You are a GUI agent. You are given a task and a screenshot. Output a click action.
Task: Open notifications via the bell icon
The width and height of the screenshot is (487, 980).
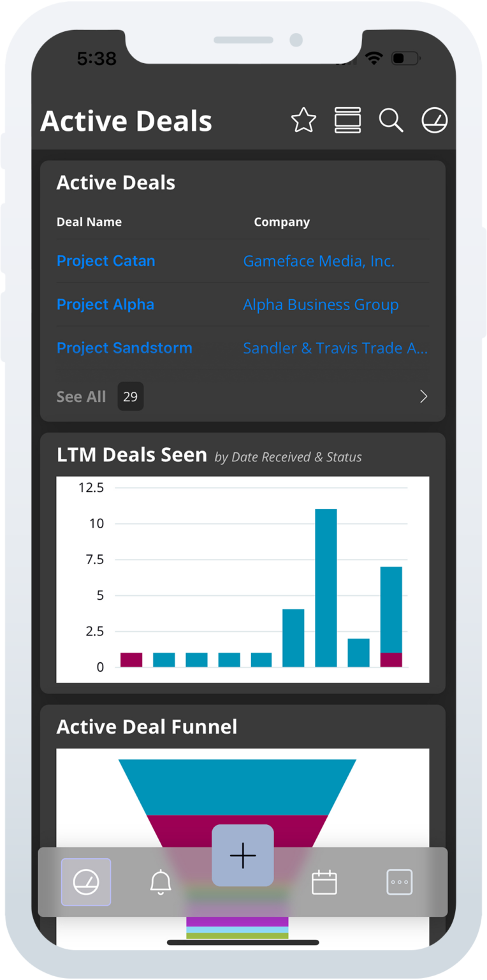point(161,882)
